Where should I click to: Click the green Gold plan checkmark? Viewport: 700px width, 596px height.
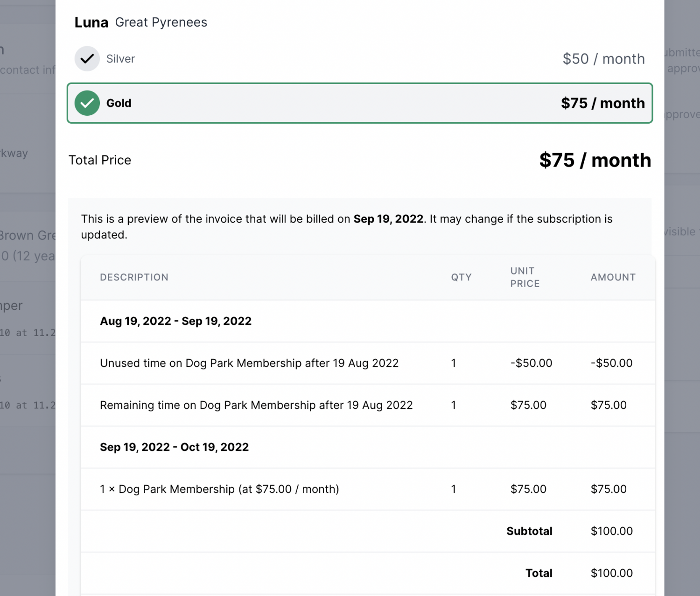tap(87, 103)
